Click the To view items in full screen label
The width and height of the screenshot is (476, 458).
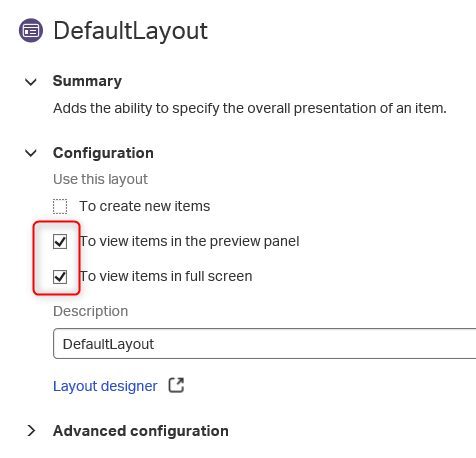(166, 276)
